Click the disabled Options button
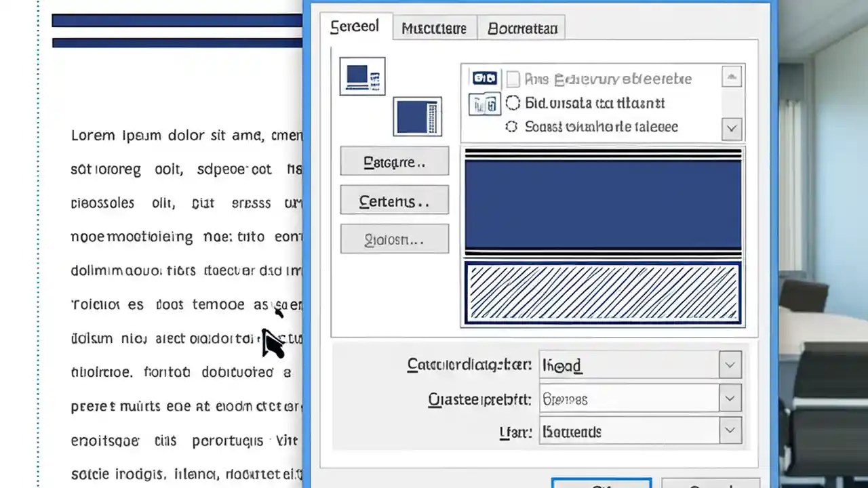Screen dimensions: 868x488 pos(394,239)
